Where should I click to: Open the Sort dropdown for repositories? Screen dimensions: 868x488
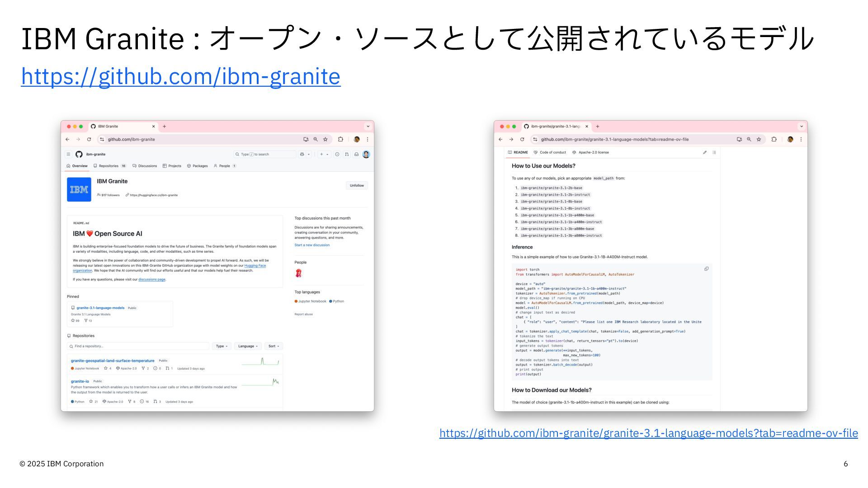(274, 346)
